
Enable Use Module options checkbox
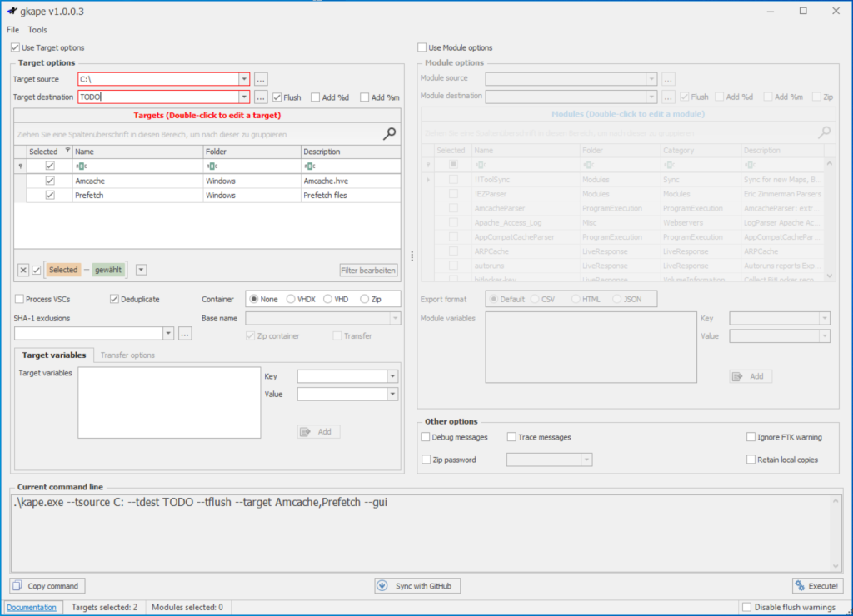click(422, 47)
